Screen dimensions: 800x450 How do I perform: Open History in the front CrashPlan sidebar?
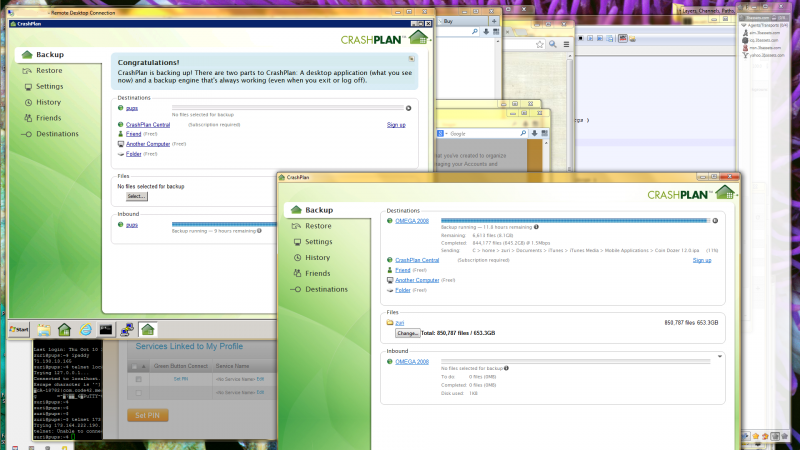click(317, 258)
